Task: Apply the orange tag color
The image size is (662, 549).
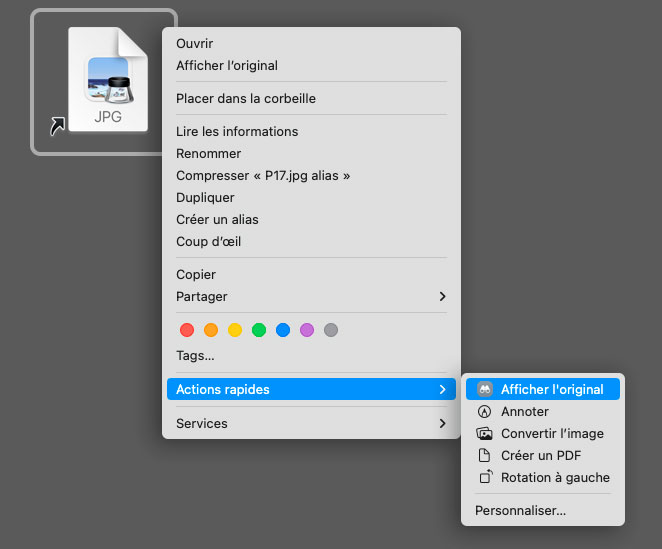Action: [211, 330]
